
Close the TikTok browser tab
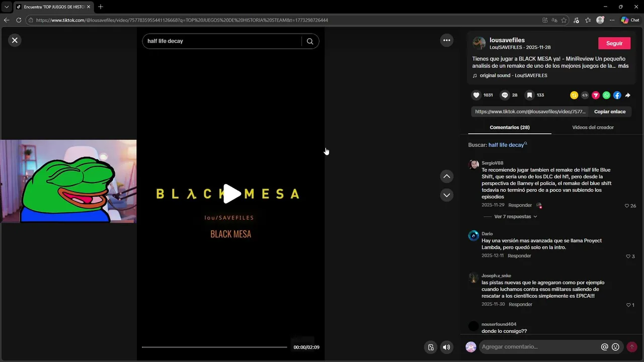click(x=89, y=7)
